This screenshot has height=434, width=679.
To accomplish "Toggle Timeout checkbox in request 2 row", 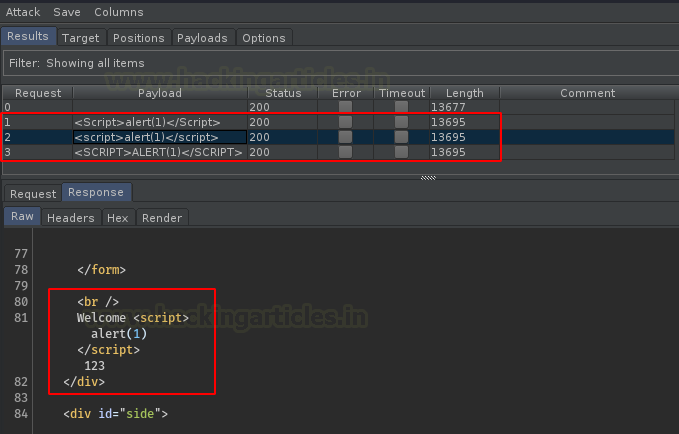I will coord(401,137).
